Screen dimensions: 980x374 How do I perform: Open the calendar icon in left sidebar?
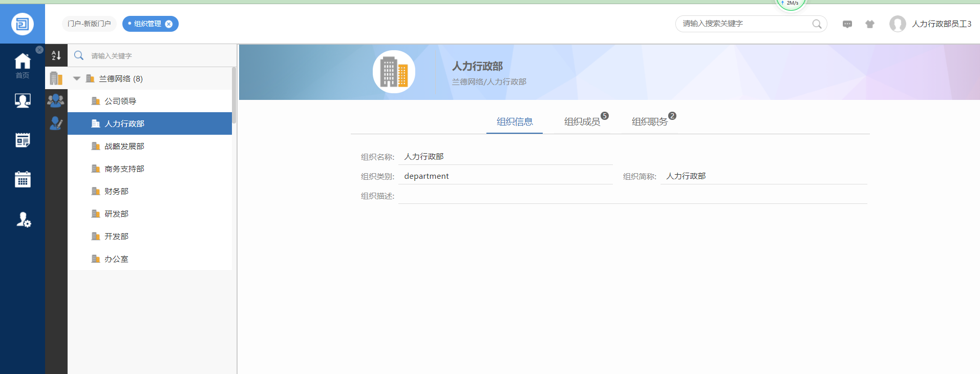pos(23,179)
